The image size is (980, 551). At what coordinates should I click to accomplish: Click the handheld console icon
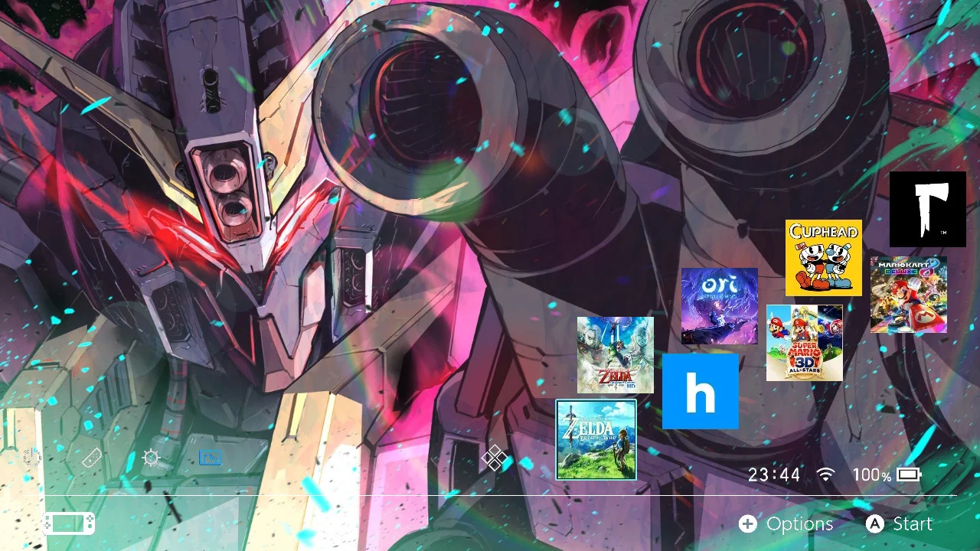(69, 523)
